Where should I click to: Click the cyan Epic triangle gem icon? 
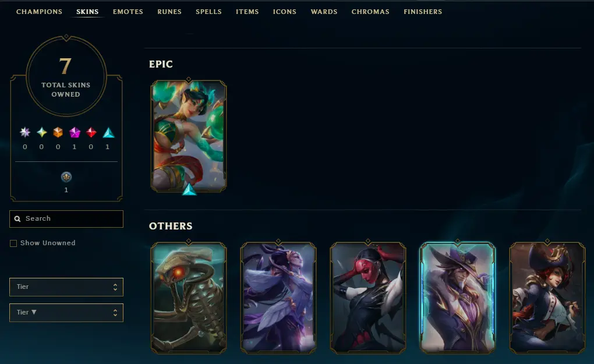pos(108,133)
